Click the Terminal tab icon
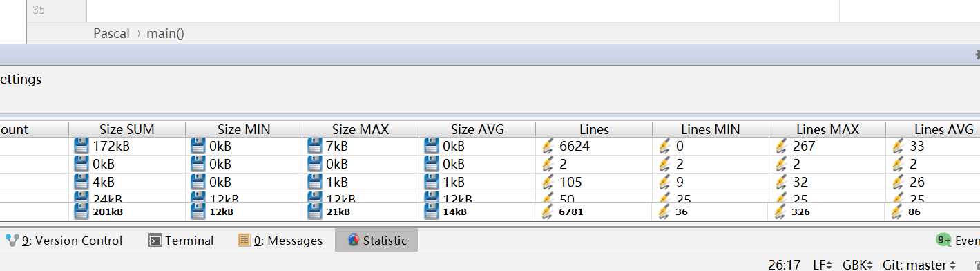 pyautogui.click(x=155, y=241)
